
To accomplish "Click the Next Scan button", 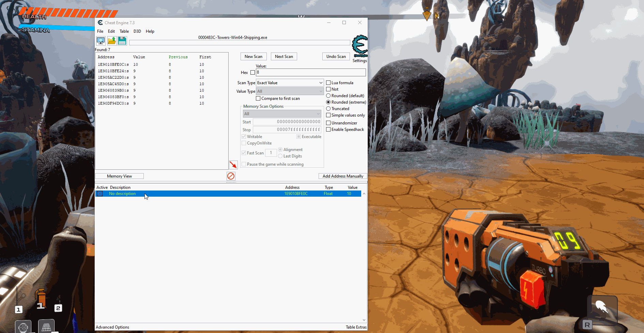I will 284,57.
